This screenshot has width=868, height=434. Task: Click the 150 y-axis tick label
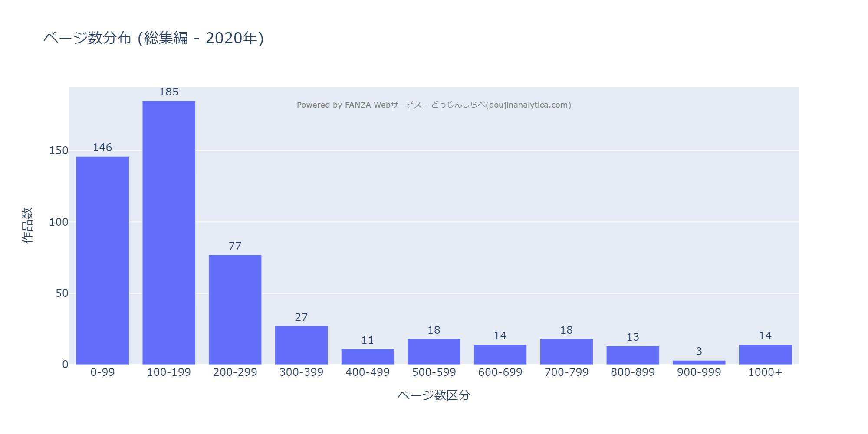[59, 151]
